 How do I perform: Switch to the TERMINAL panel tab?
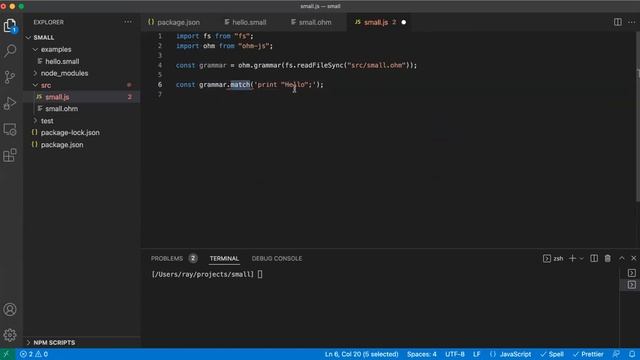coord(224,258)
